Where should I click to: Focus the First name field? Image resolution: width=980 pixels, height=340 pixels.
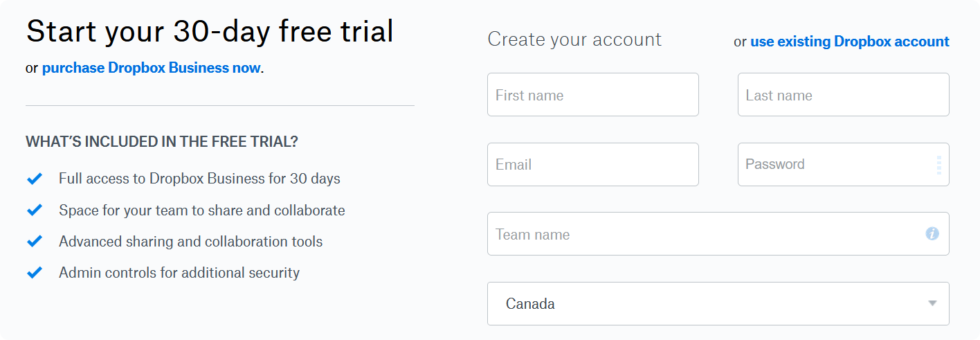(592, 95)
